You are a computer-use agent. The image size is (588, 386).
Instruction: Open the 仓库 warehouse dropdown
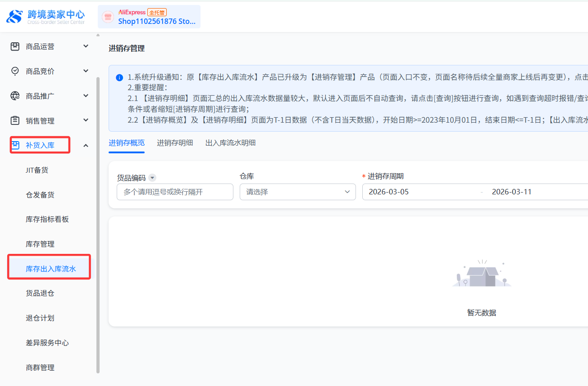(297, 192)
